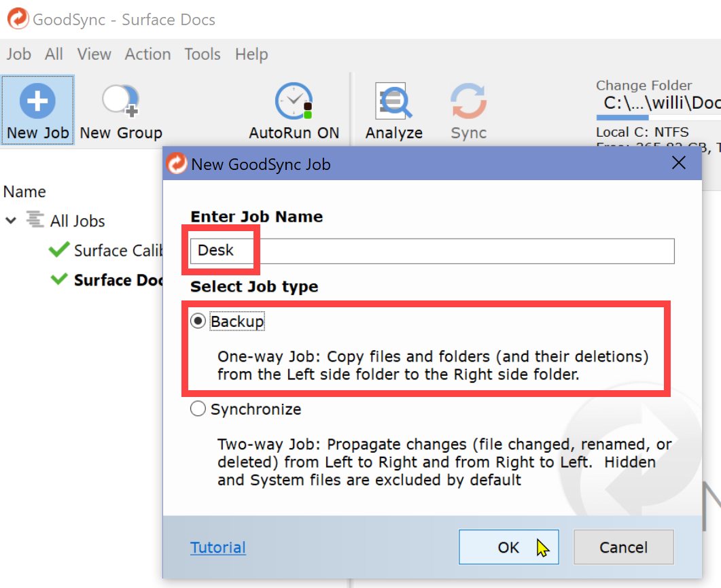This screenshot has height=588, width=721.
Task: Start the Sync toolbar action
Action: click(x=469, y=110)
